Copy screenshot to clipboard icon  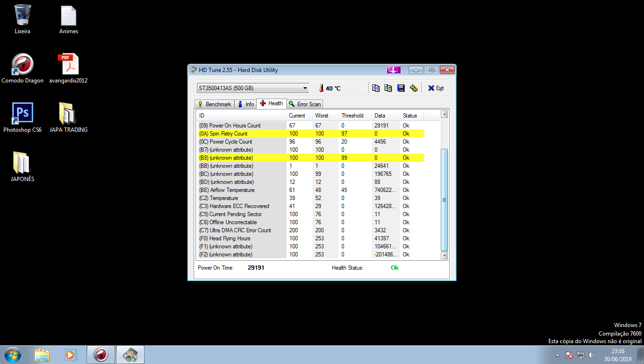pos(388,88)
